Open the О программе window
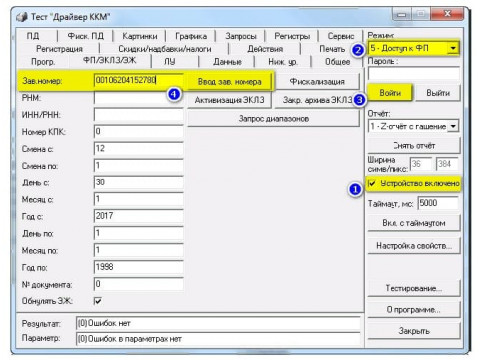Screen dimensions: 480x360 414,310
